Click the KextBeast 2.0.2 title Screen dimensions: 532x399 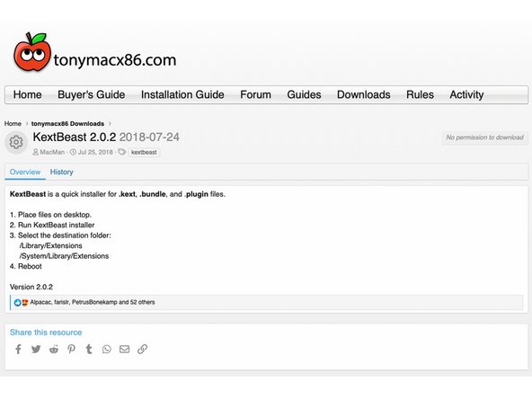pos(75,137)
